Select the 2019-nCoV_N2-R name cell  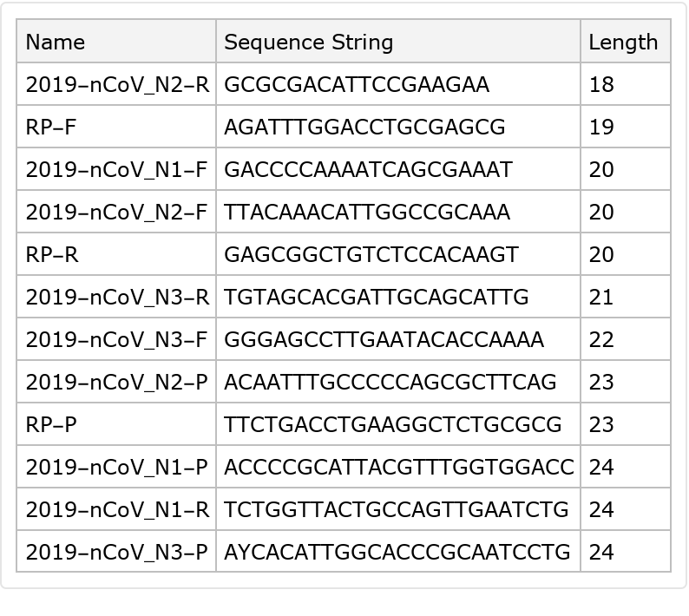(117, 85)
